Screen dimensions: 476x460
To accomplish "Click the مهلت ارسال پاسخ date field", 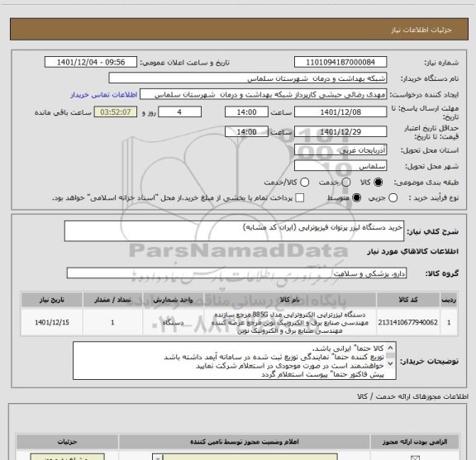I will tap(340, 112).
